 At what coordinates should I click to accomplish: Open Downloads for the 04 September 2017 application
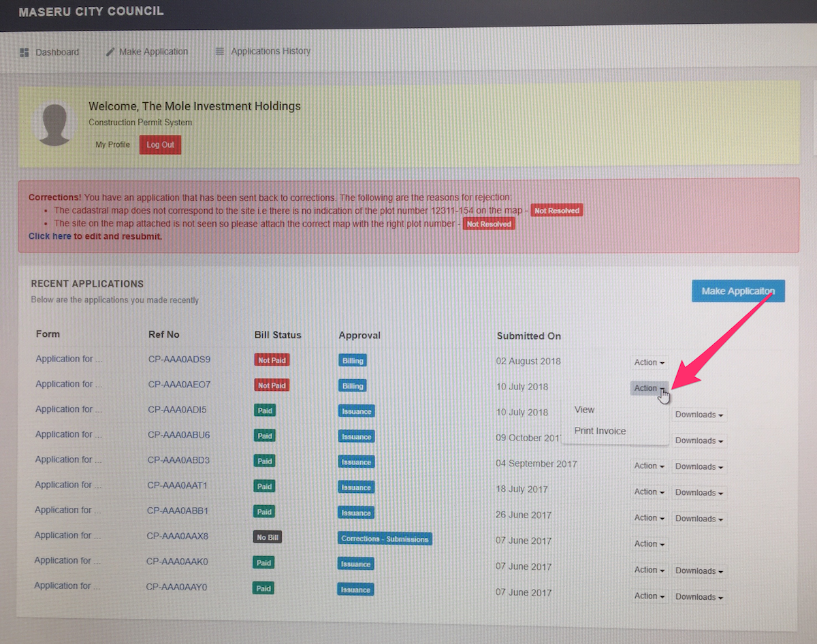click(x=699, y=466)
